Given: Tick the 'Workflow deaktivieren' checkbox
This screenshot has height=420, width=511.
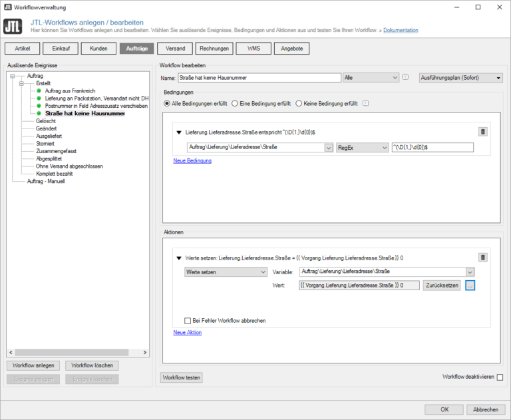Looking at the screenshot, I should pos(500,377).
